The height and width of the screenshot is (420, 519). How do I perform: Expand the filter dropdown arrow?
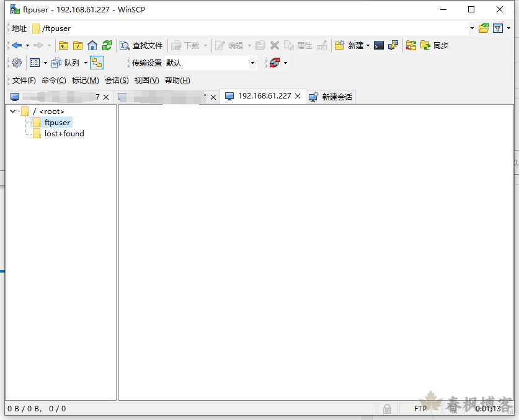click(x=508, y=28)
